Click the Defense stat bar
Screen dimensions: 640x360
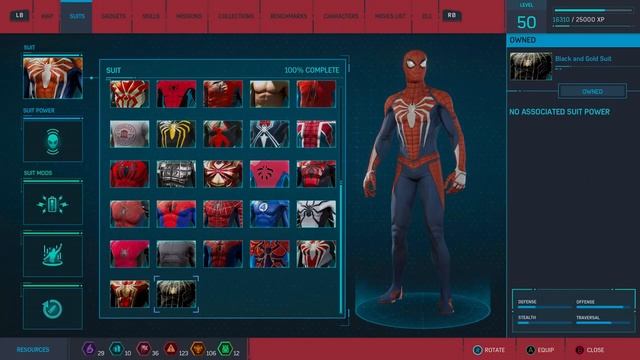pos(544,307)
